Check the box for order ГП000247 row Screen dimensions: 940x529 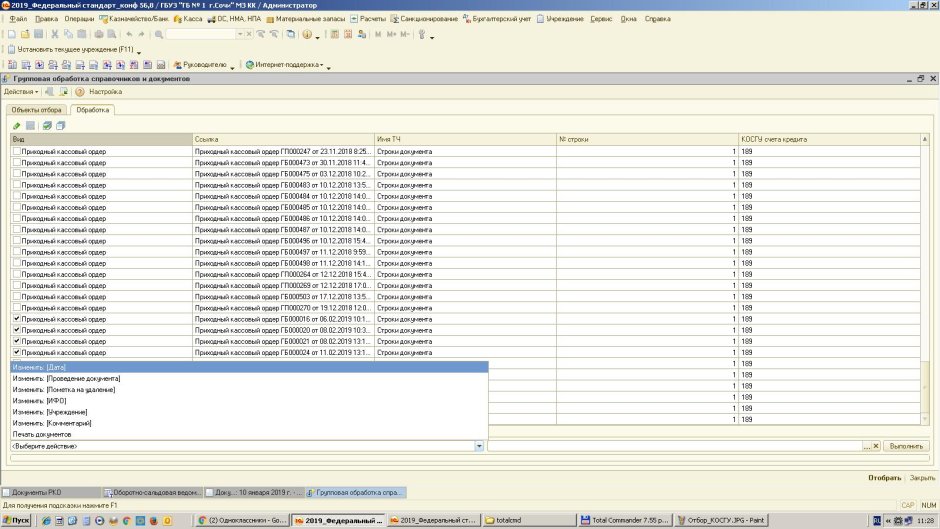[x=17, y=151]
